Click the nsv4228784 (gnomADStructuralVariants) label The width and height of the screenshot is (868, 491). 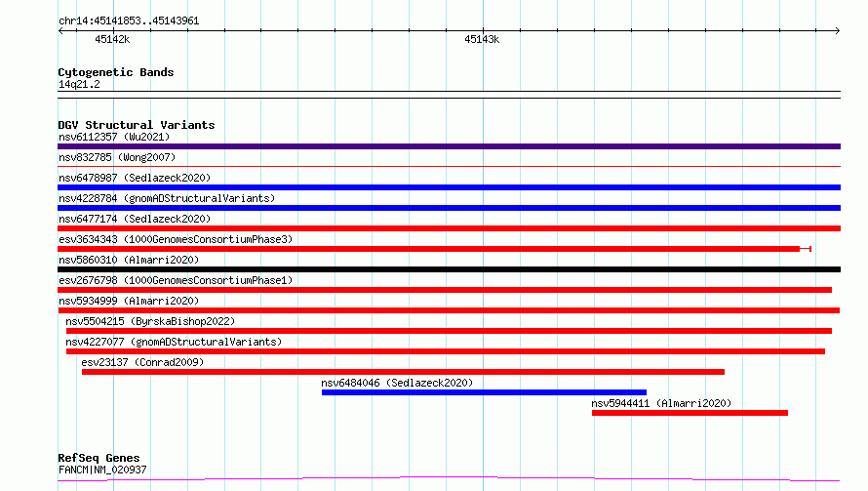pyautogui.click(x=167, y=198)
